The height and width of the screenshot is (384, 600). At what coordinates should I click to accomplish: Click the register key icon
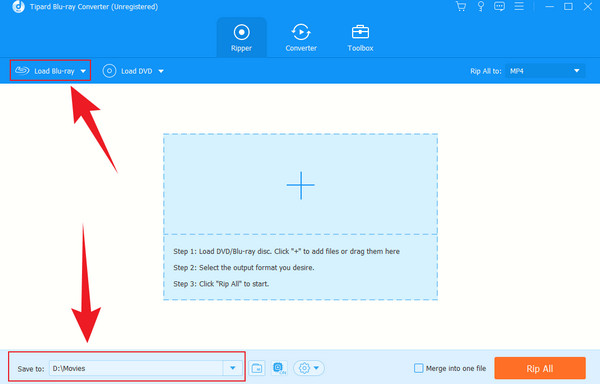point(481,7)
